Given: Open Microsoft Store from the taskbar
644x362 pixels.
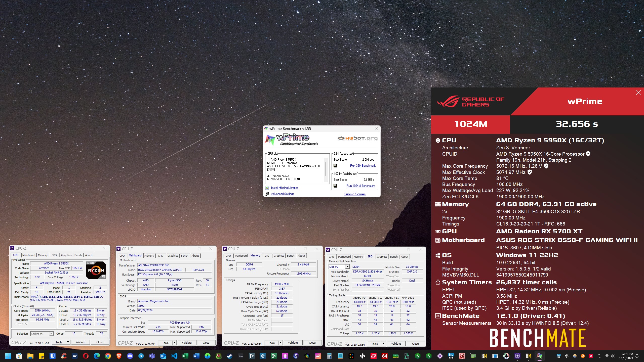Looking at the screenshot, I should [19, 356].
